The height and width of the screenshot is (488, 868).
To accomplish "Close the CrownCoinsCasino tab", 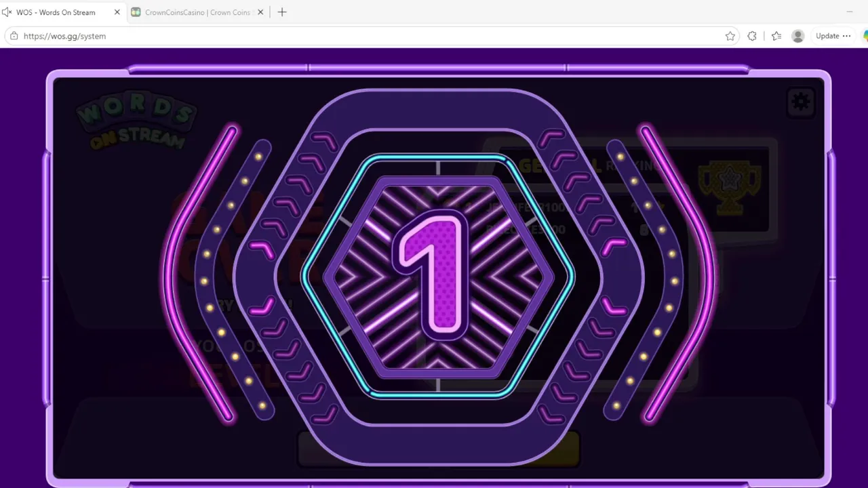I will [x=260, y=12].
